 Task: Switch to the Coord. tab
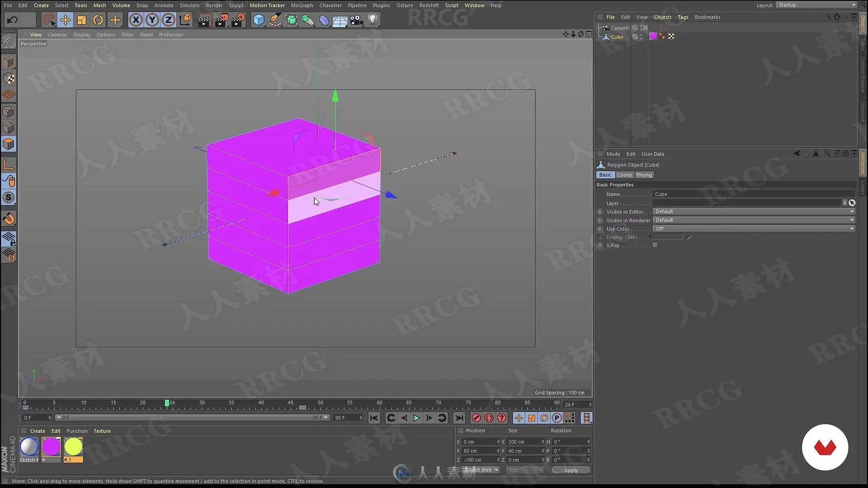pyautogui.click(x=624, y=175)
